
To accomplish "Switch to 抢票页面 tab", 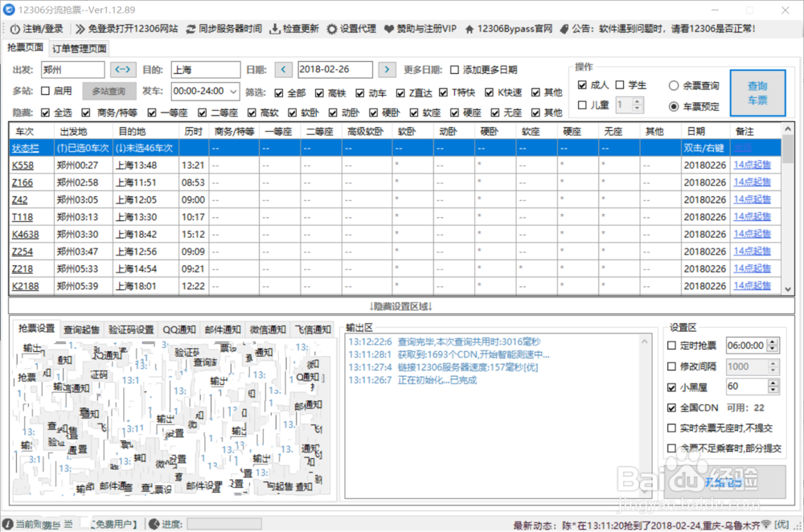I will [x=25, y=47].
